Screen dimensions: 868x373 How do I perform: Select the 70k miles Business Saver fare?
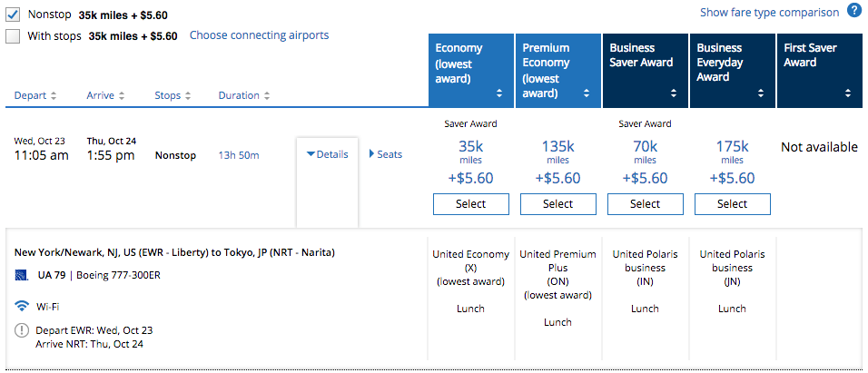point(645,204)
